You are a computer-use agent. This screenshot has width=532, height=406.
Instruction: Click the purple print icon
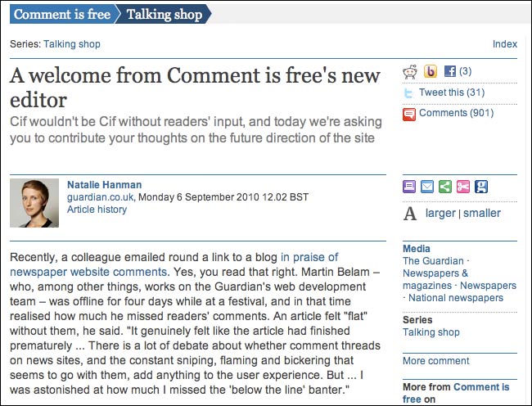point(409,187)
